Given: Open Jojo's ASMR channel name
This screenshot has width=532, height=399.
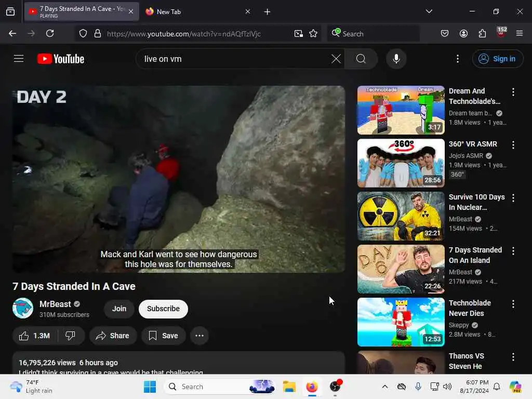Looking at the screenshot, I should click(x=466, y=156).
